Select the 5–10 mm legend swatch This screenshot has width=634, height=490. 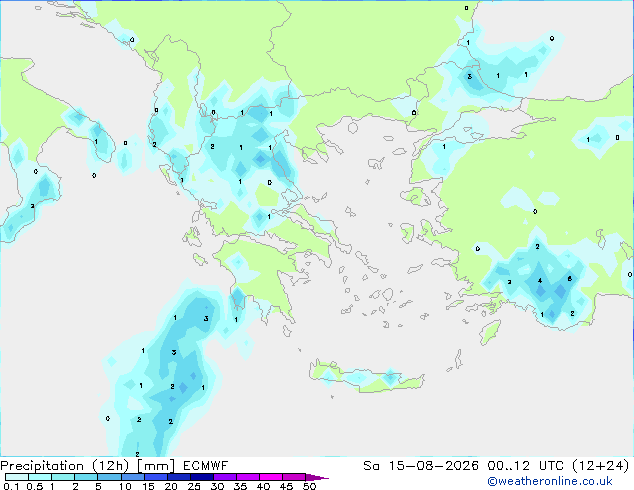(x=109, y=477)
